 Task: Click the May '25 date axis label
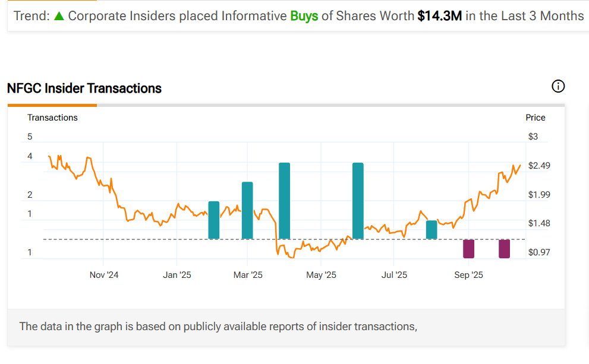322,275
